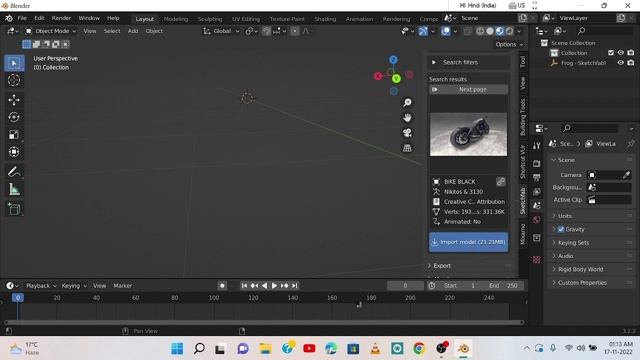Click the BIKE BLACK model thumbnail
Viewport: 640px width, 360px height.
[469, 134]
